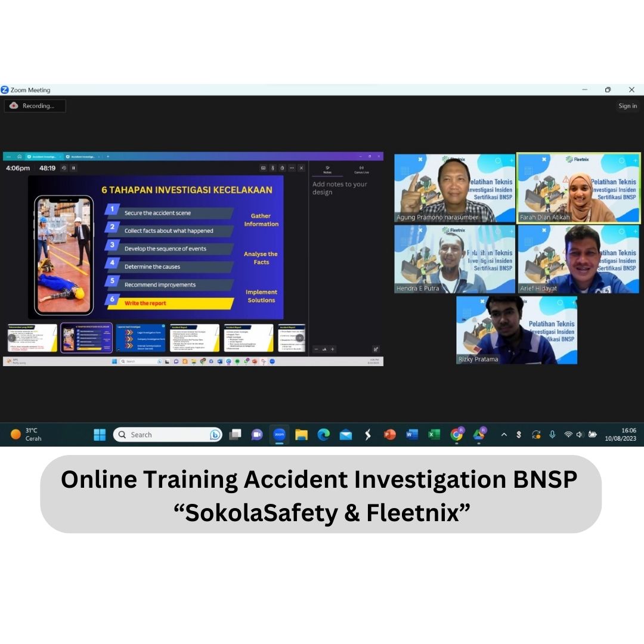644x644 pixels.
Task: Show previous slide thumbnails with the left arrow
Action: click(12, 338)
